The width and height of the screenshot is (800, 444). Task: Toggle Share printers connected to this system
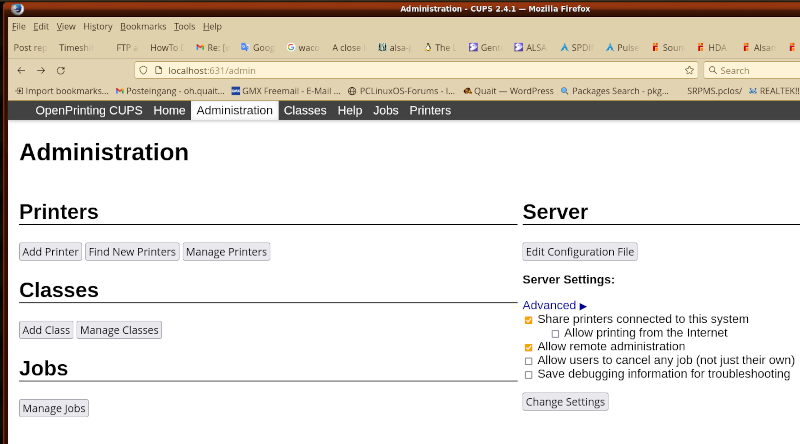(x=529, y=320)
